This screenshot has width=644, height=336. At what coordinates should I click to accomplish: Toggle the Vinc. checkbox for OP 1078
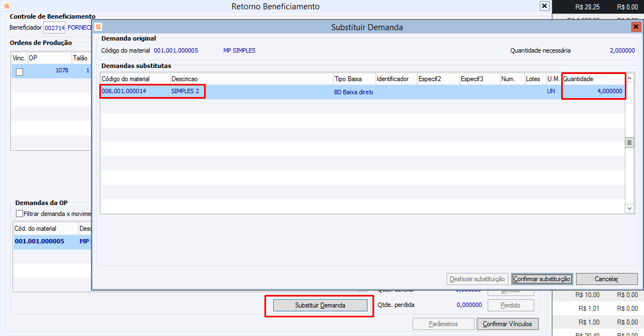point(19,72)
